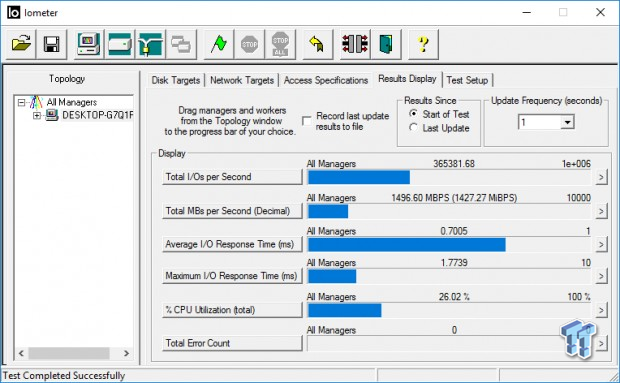Click the 0.7005 average response value

point(454,231)
